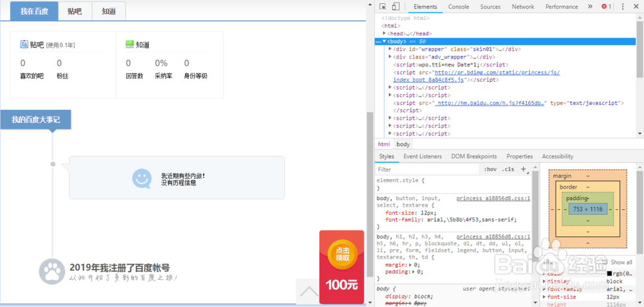The image size is (644, 307).
Task: Expand the margin shorthand property arrow
Action: [x=410, y=265]
